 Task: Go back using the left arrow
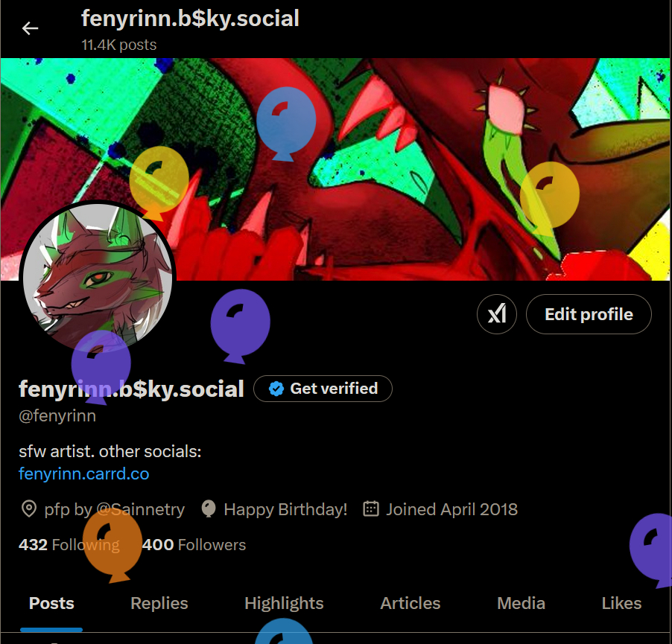(30, 28)
